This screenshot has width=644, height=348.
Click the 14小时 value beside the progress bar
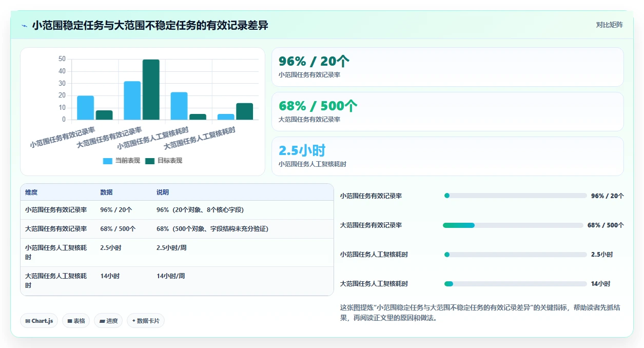point(601,284)
